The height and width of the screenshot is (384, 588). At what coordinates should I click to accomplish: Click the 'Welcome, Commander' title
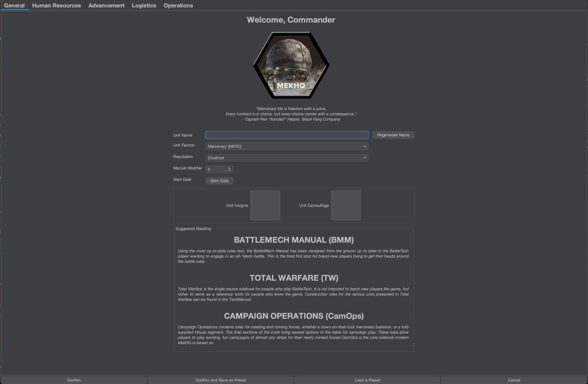291,20
